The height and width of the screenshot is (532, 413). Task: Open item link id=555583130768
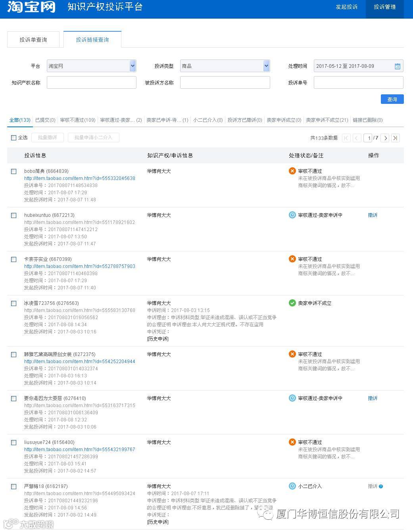pyautogui.click(x=79, y=310)
